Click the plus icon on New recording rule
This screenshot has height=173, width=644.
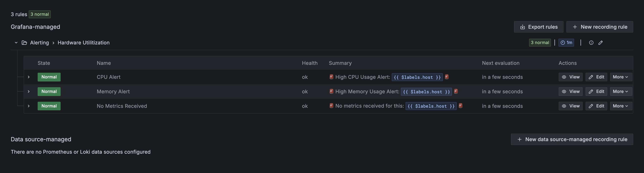tap(575, 27)
